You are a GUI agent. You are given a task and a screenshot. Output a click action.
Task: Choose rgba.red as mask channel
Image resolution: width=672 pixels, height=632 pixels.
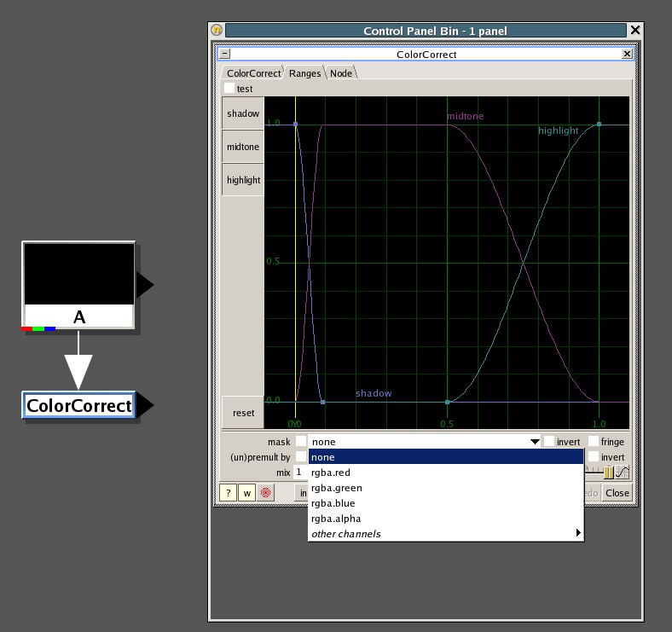[446, 473]
